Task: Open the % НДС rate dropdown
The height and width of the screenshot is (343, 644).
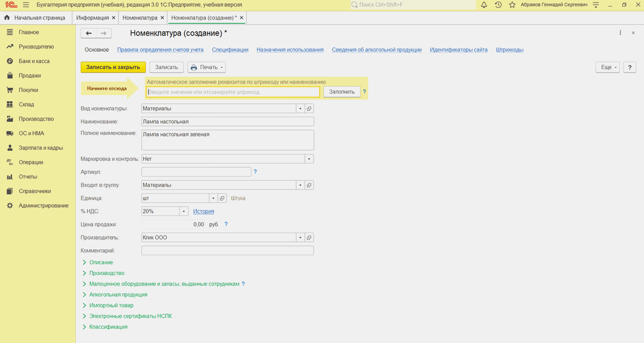Action: point(184,211)
